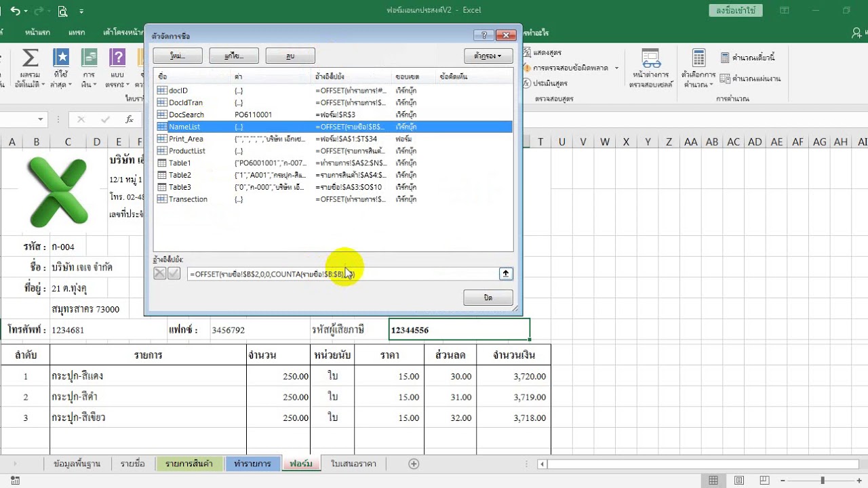Select the ProductList name row
This screenshot has height=488, width=868.
332,151
